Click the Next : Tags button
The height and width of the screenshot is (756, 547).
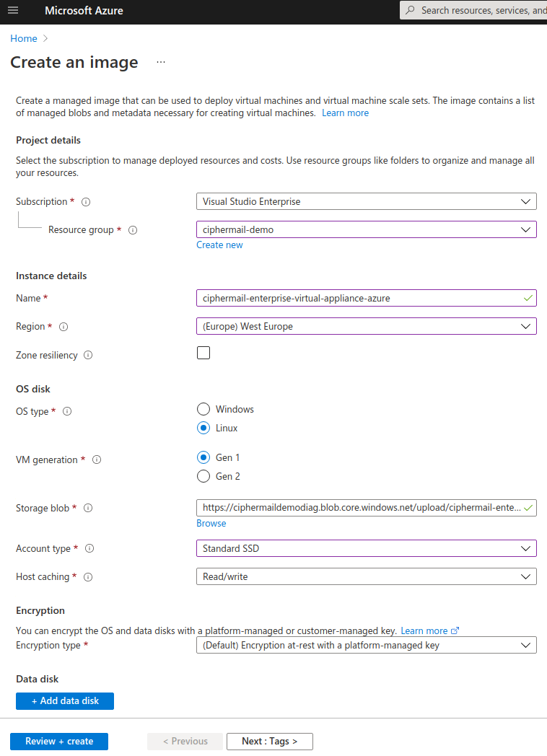point(269,741)
